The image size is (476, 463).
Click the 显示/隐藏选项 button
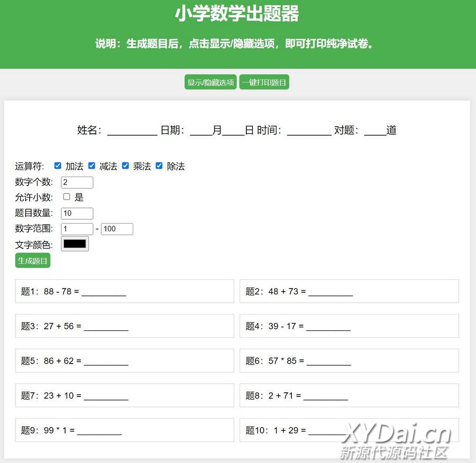(x=210, y=82)
